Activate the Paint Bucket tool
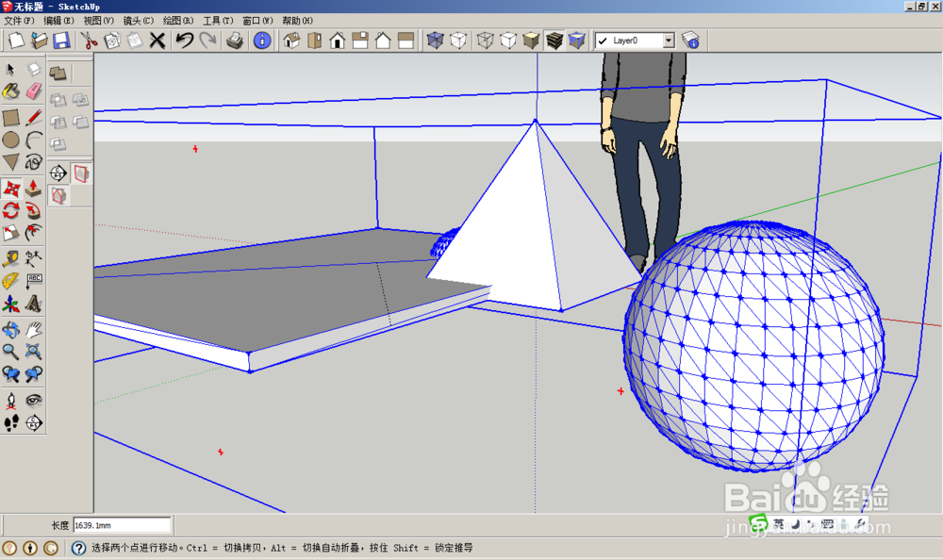This screenshot has height=560, width=943. click(x=11, y=91)
